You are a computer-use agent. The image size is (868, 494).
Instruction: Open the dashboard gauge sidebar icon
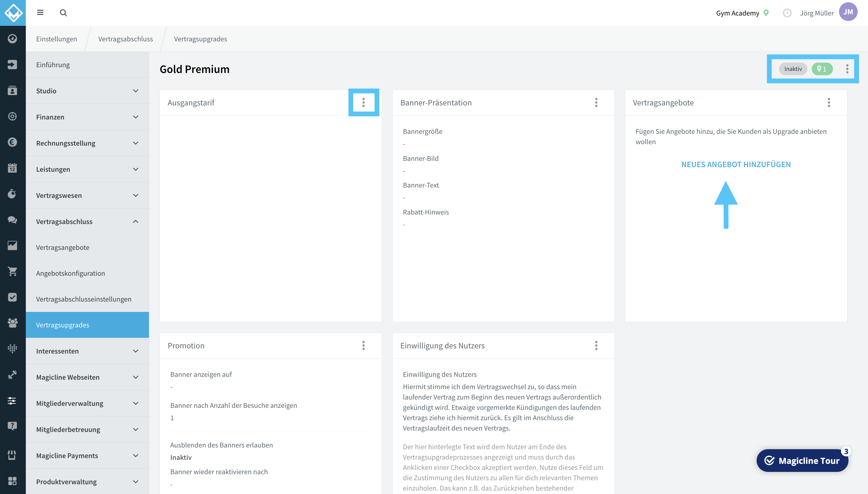click(13, 38)
